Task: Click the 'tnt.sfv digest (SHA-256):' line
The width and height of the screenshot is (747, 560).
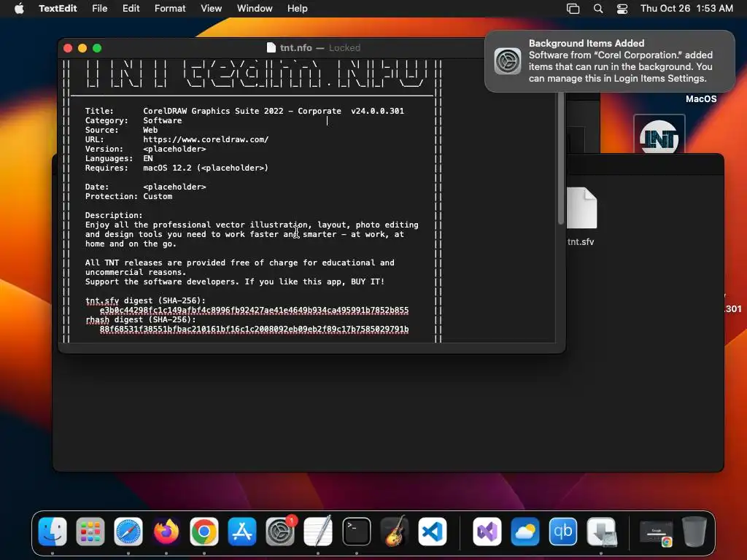Action: (x=145, y=300)
